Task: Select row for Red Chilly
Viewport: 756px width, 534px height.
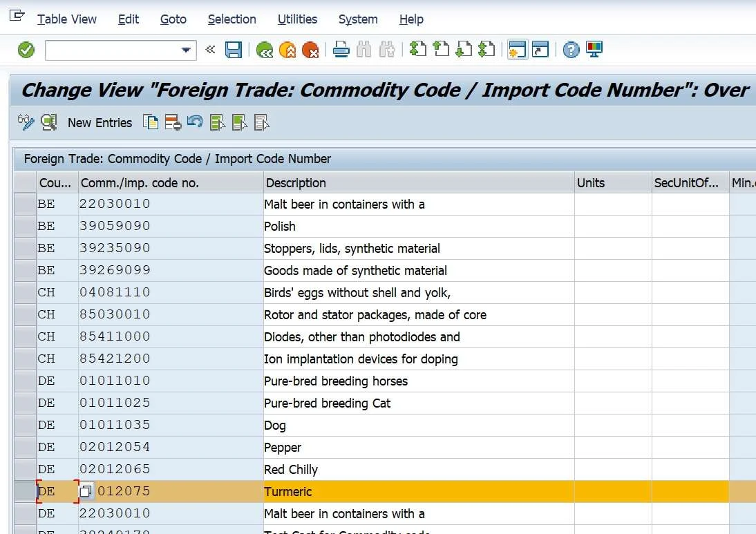Action: pos(25,470)
